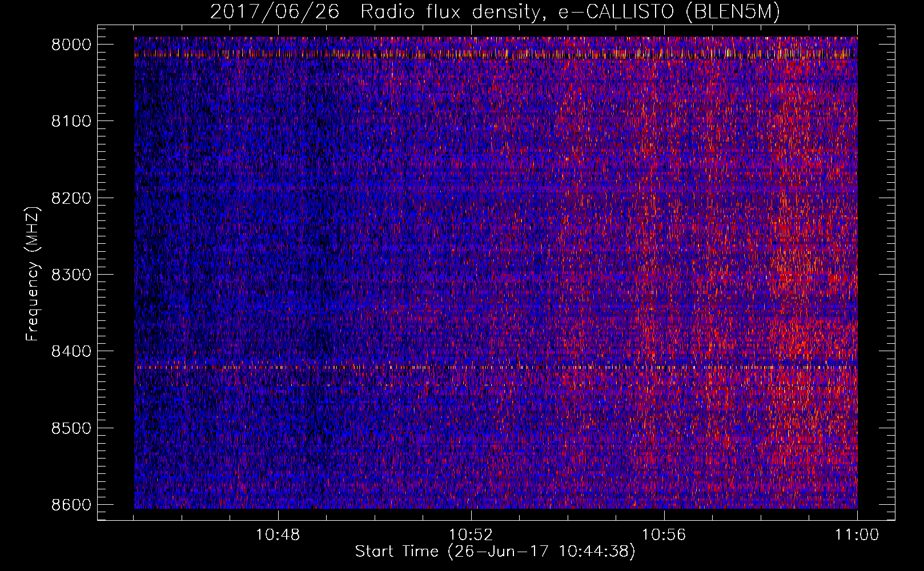Click the 10:52 time tick label

tap(471, 535)
